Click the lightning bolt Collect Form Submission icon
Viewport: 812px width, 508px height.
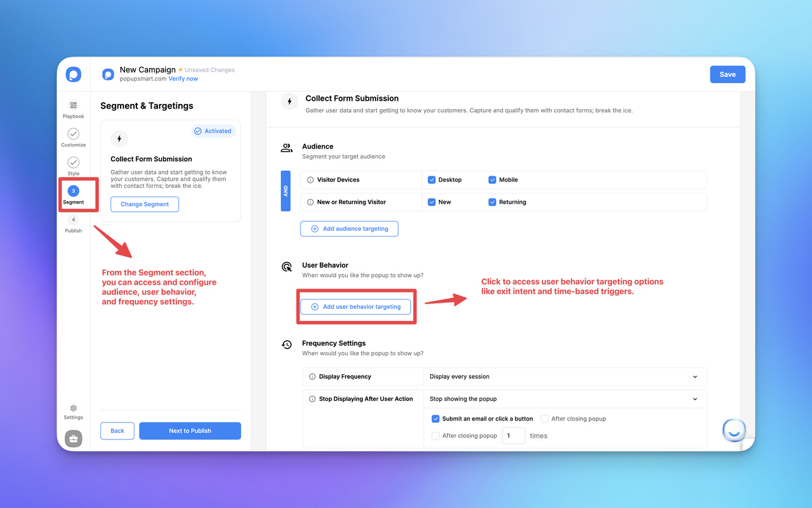(289, 101)
